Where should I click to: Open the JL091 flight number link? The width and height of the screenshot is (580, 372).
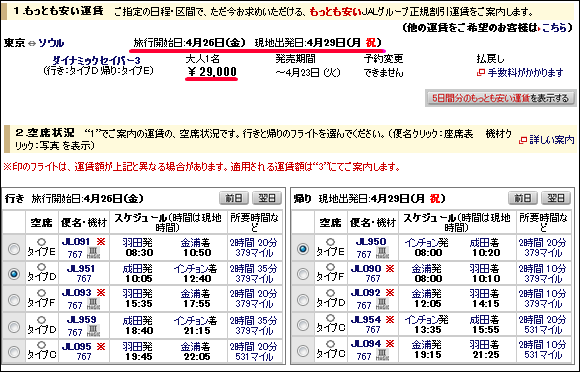76,242
